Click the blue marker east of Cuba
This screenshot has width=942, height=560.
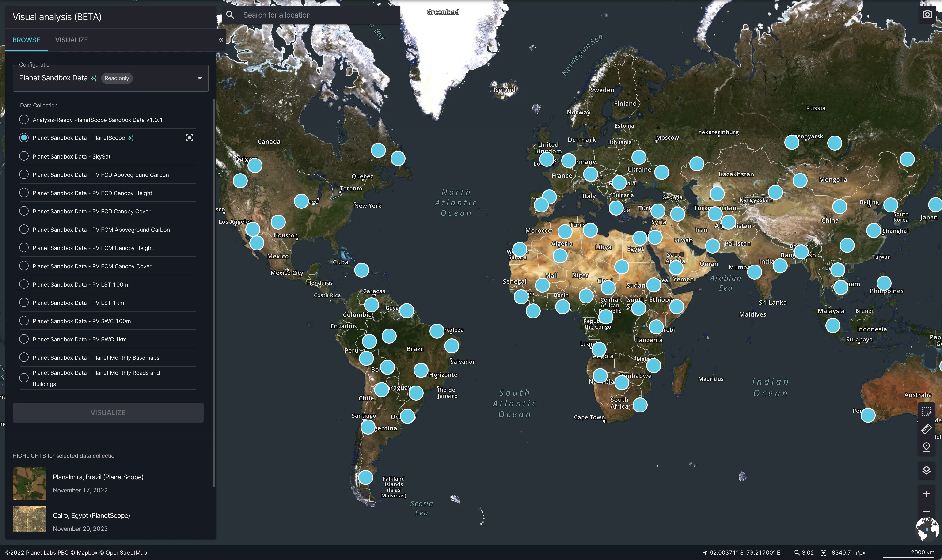[x=361, y=270]
